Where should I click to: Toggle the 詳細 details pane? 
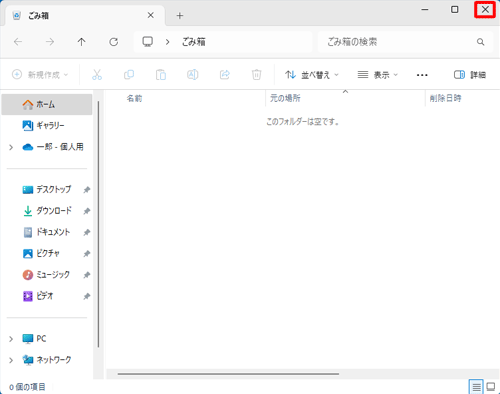pyautogui.click(x=470, y=75)
